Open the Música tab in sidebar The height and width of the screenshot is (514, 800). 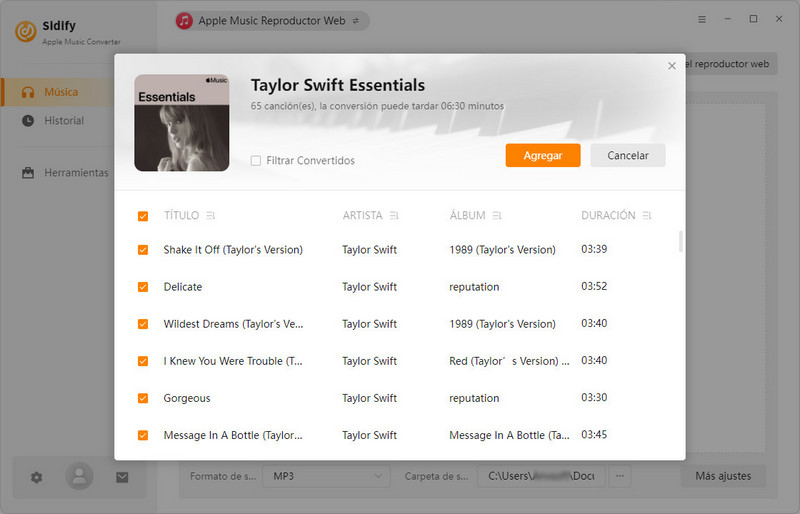(x=59, y=92)
